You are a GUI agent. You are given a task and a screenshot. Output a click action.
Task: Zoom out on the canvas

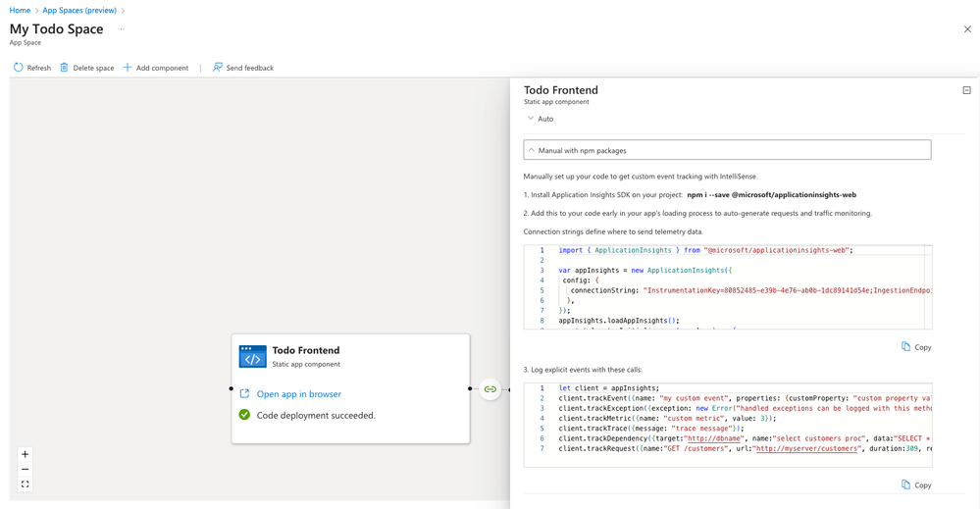[26, 470]
